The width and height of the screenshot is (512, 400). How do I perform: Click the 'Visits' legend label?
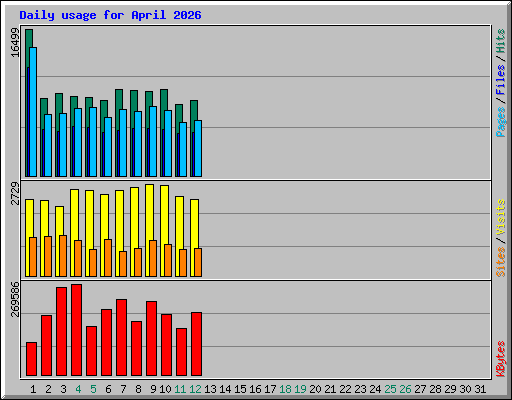pyautogui.click(x=500, y=217)
